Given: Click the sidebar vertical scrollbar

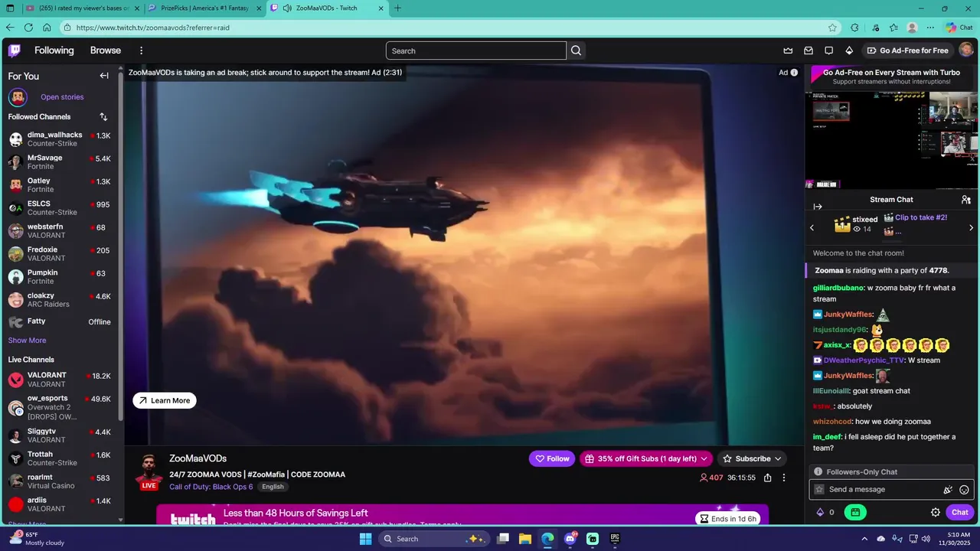Looking at the screenshot, I should click(x=121, y=245).
